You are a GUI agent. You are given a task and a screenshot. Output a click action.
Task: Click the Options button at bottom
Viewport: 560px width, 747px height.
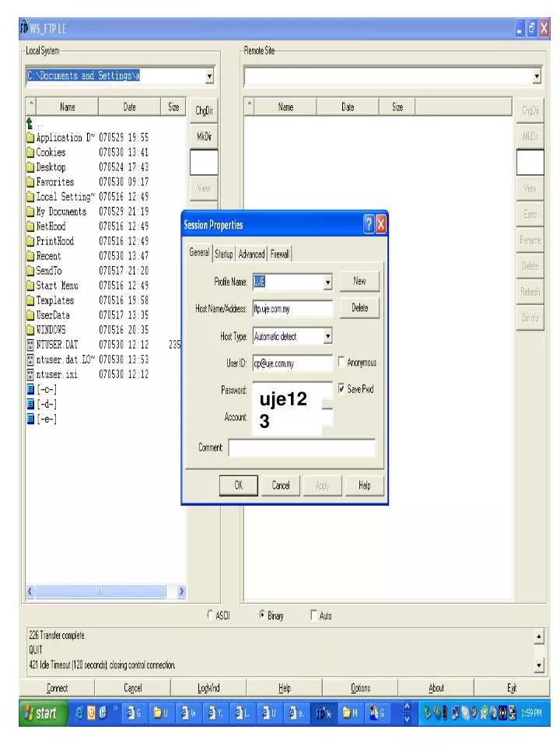[360, 687]
